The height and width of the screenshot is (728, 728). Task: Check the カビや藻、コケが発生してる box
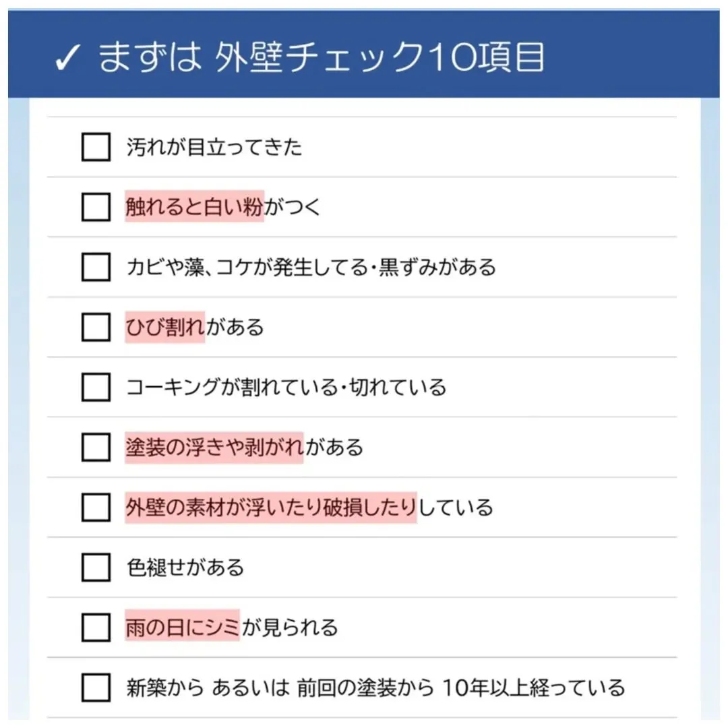[x=96, y=267]
